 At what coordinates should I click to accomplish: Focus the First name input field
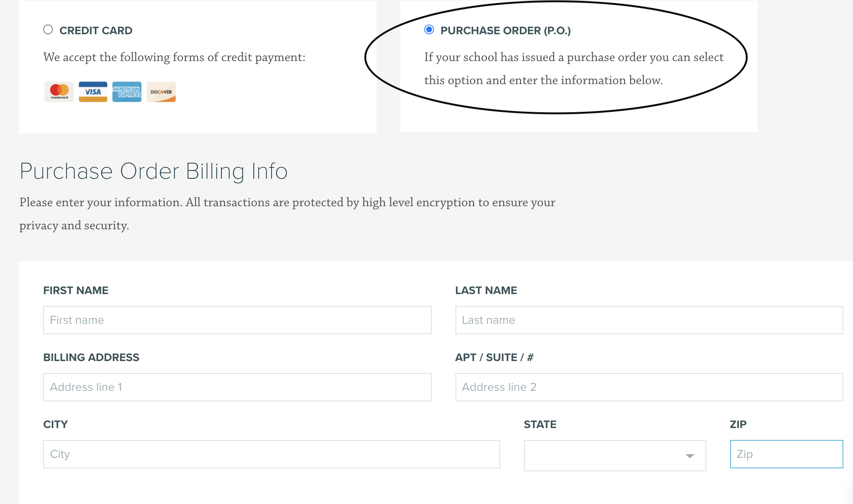coord(237,320)
